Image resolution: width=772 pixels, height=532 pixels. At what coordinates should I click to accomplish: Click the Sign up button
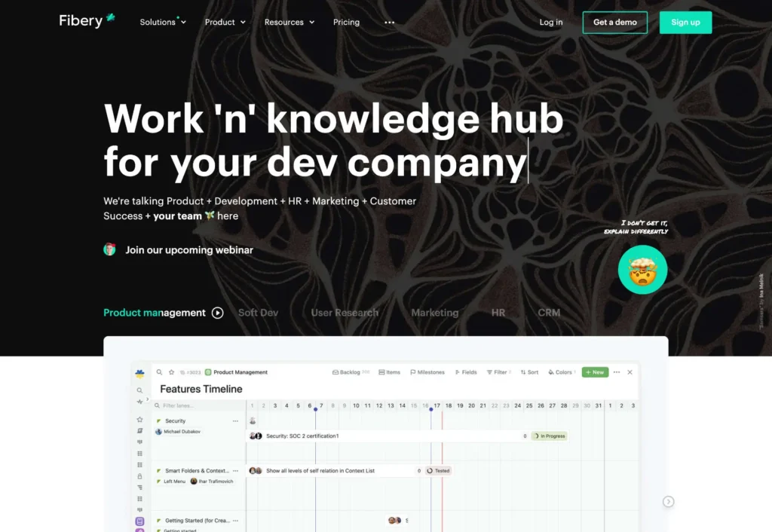pyautogui.click(x=685, y=22)
